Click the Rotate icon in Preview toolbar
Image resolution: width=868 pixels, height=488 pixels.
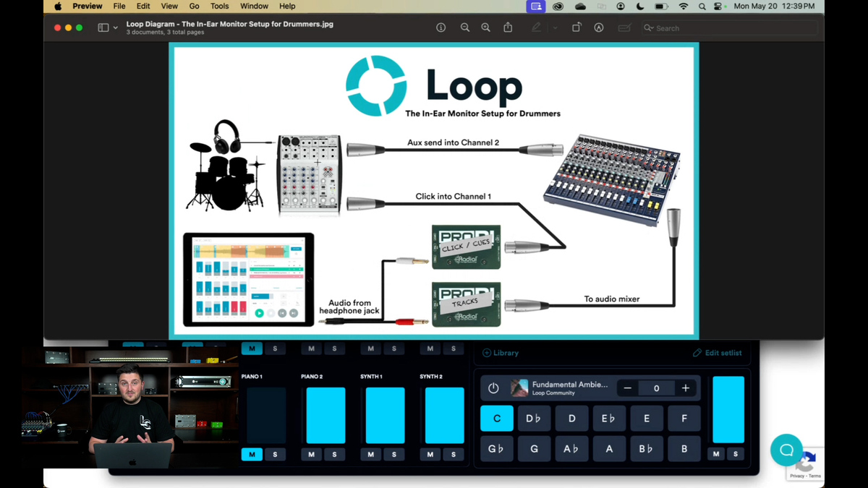pyautogui.click(x=576, y=27)
